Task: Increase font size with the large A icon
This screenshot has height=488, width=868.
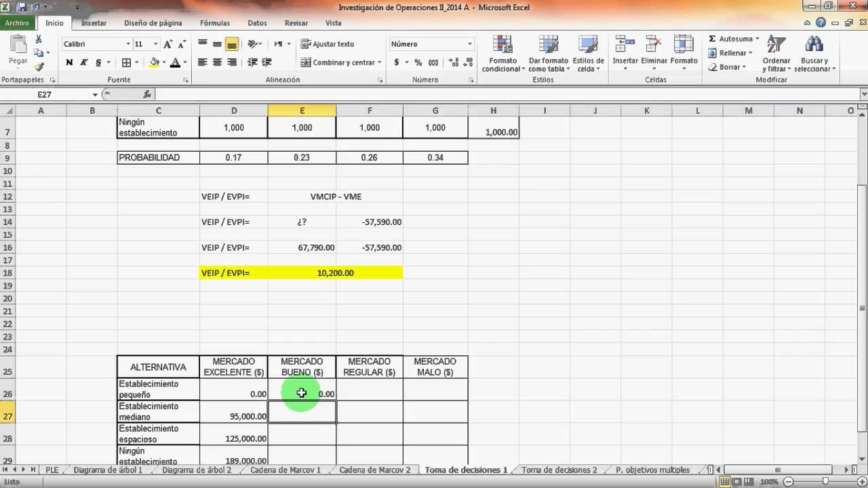Action: (167, 44)
